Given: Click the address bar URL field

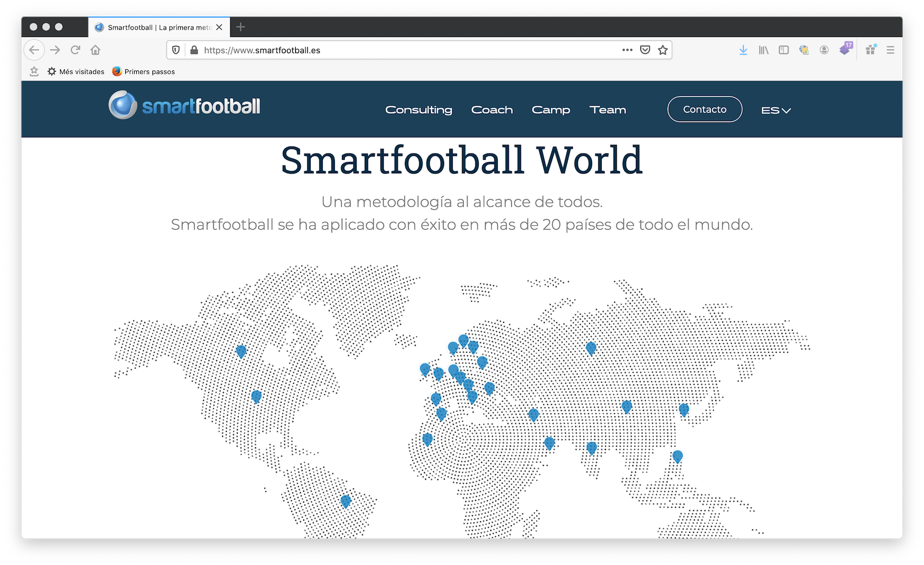Looking at the screenshot, I should pos(404,50).
